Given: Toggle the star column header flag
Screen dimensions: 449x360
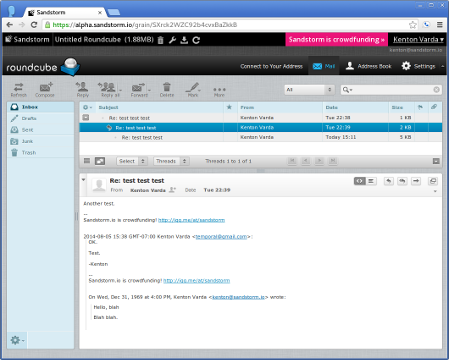Looking at the screenshot, I should click(229, 107).
